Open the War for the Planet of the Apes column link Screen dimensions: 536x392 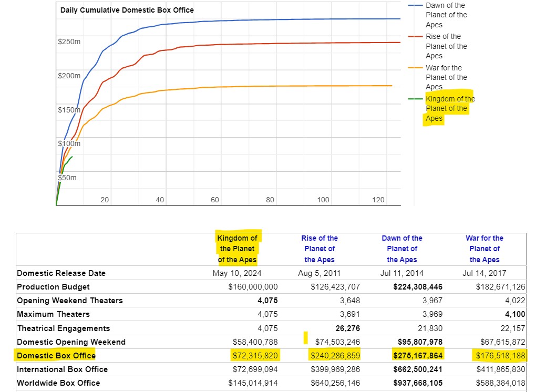pos(485,249)
